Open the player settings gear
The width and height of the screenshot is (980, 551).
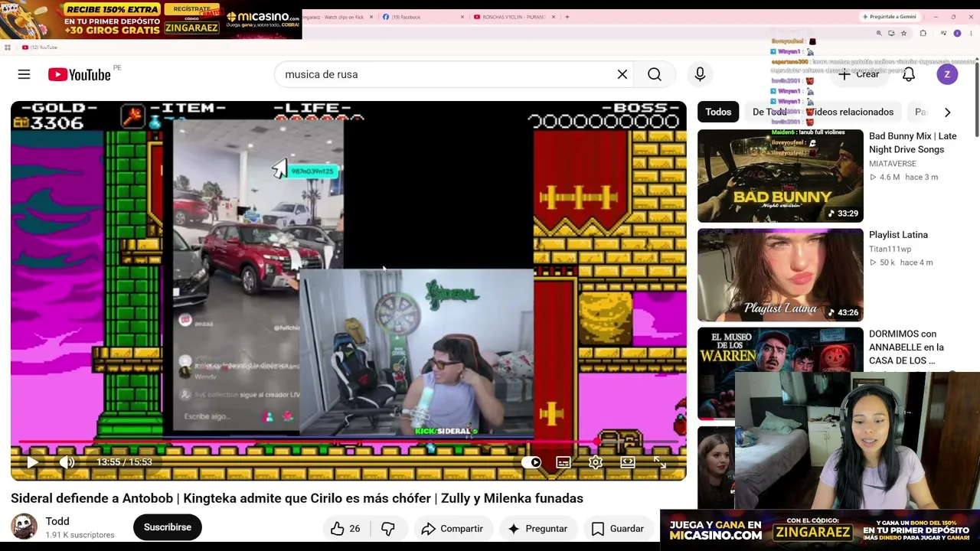click(x=596, y=462)
